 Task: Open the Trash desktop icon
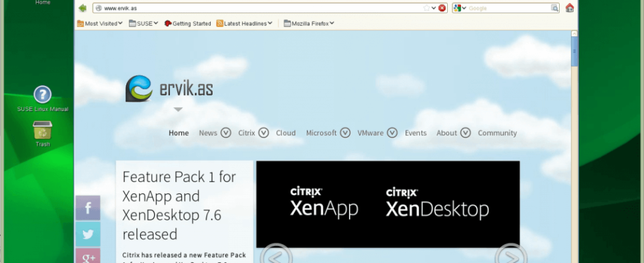click(43, 134)
